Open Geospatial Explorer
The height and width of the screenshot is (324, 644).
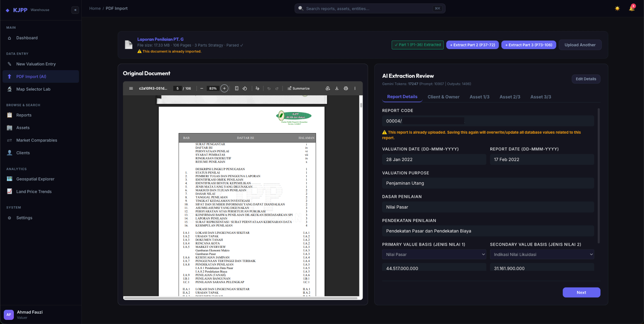[x=41, y=179]
